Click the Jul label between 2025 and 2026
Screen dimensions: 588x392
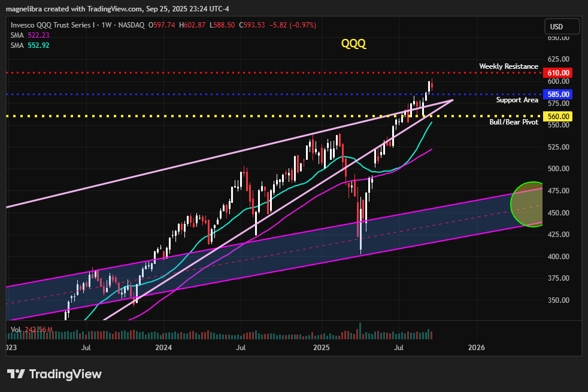click(x=399, y=348)
